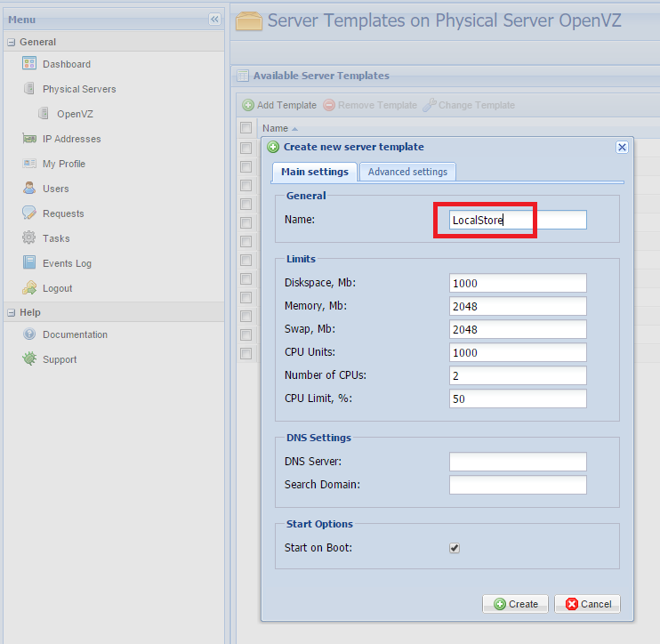Uncheck the Start on Boot checkbox
This screenshot has height=644, width=660.
click(x=455, y=548)
